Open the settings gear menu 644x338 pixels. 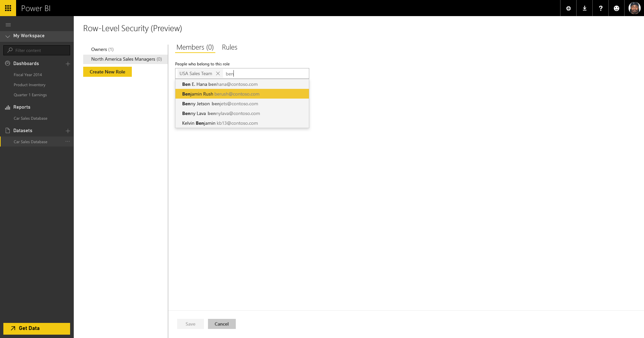pyautogui.click(x=569, y=8)
